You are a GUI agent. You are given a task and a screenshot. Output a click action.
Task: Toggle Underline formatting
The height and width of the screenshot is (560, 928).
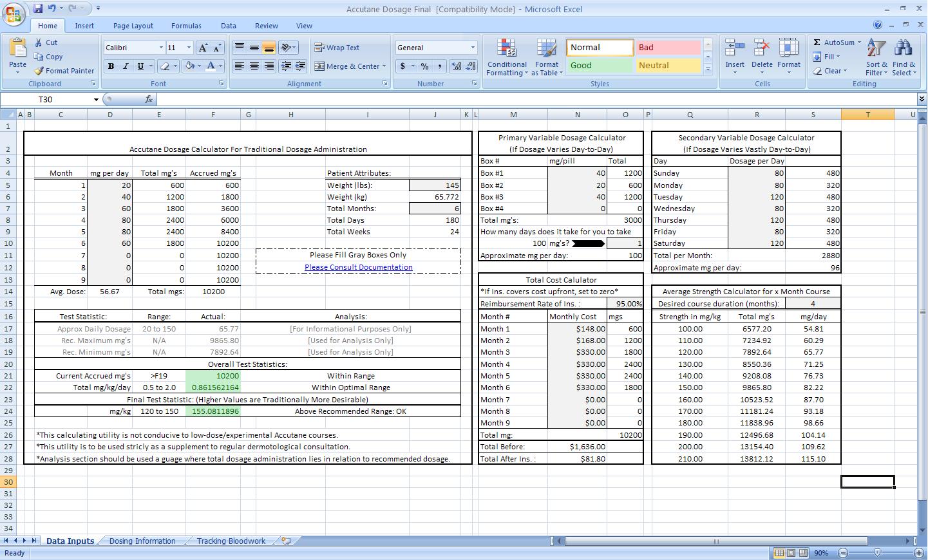140,66
